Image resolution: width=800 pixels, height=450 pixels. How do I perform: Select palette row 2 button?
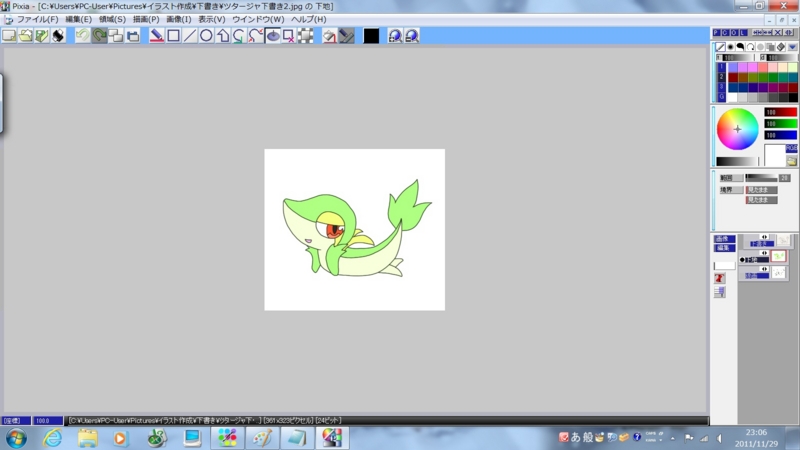(721, 77)
